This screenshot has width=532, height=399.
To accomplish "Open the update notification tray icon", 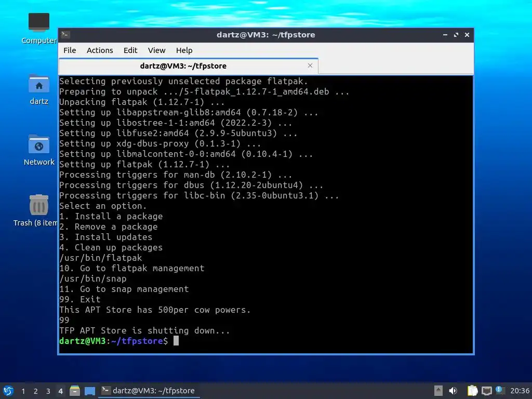I will click(x=499, y=390).
